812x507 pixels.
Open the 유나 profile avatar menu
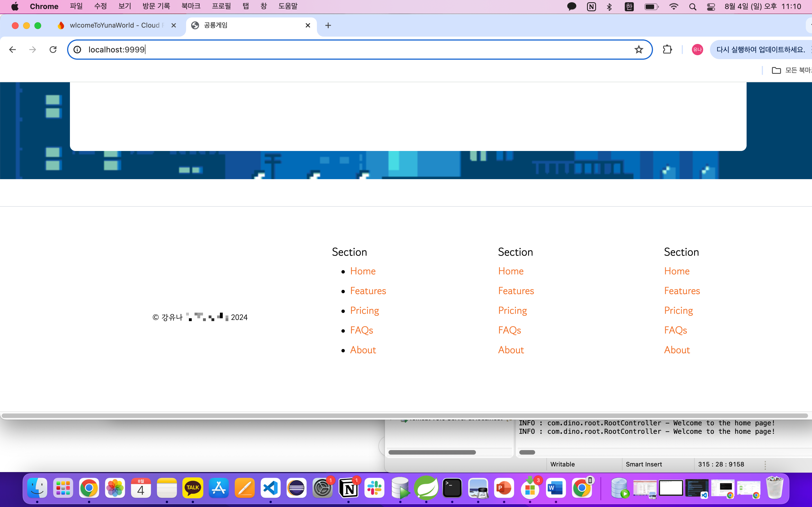(697, 50)
